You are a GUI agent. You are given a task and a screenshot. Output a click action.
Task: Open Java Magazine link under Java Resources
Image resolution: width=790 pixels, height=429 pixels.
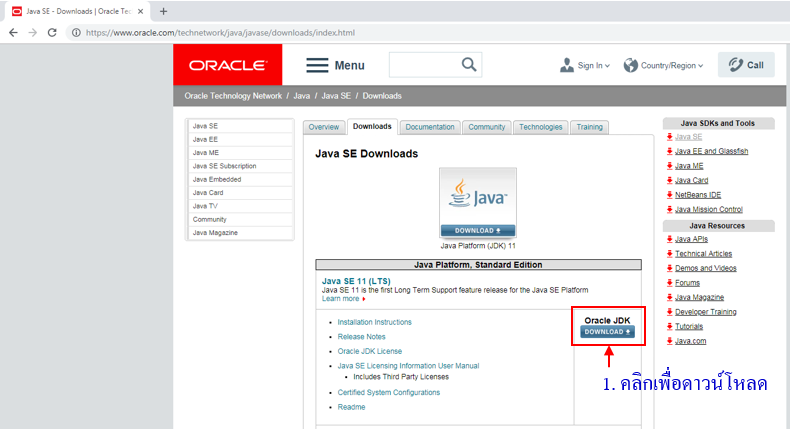coord(699,298)
